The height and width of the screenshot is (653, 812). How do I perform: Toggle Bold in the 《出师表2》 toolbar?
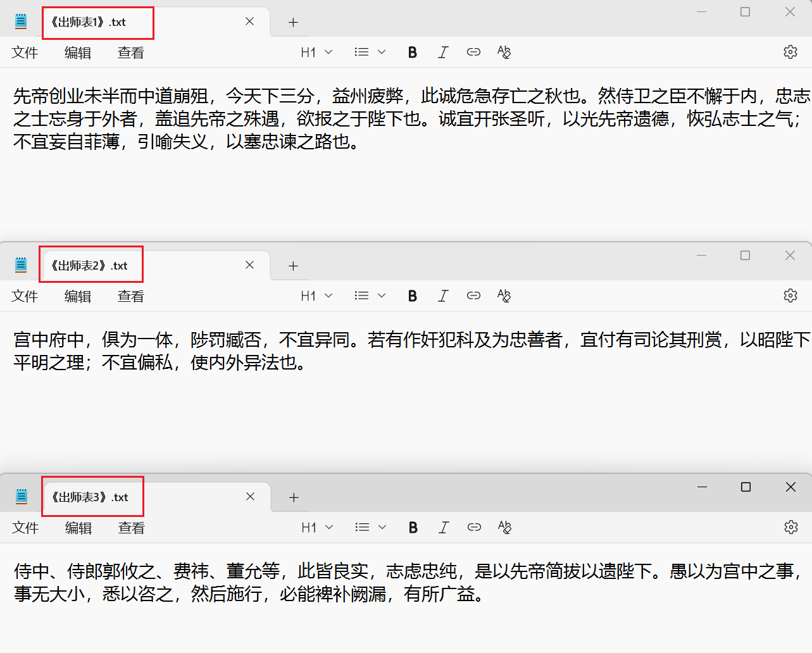[412, 295]
